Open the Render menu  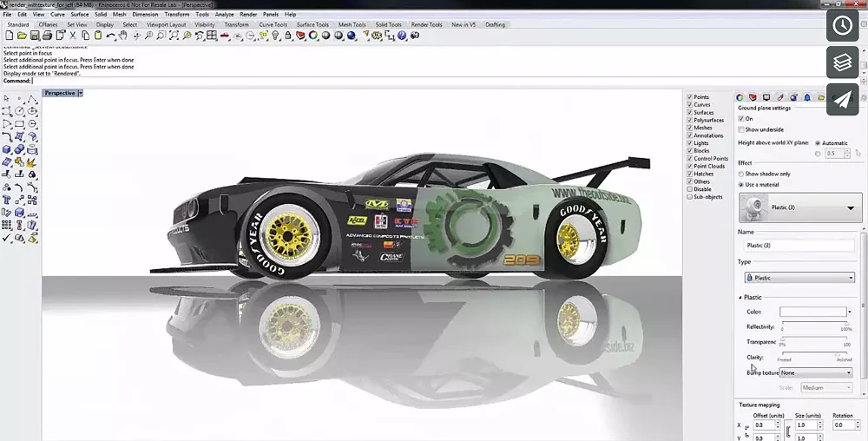(248, 15)
